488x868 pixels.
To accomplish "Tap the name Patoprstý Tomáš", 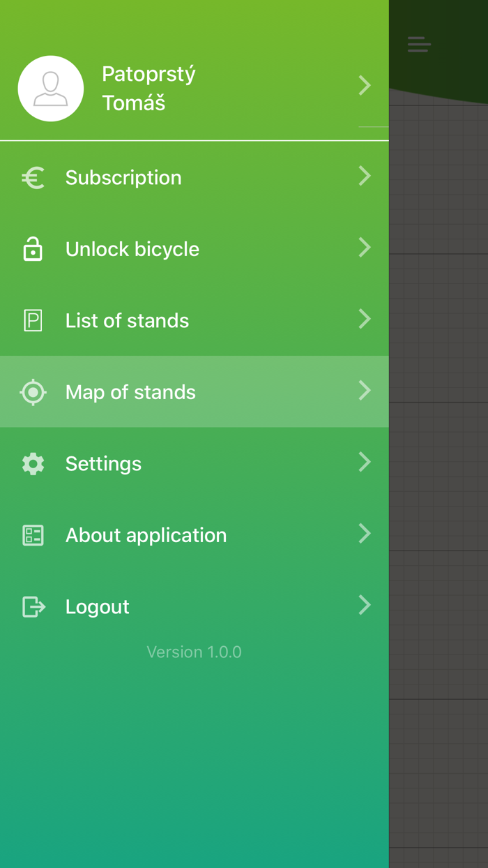I will (x=148, y=89).
